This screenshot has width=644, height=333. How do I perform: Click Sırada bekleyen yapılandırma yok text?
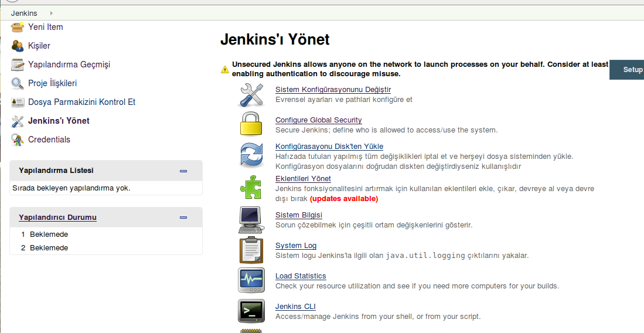point(71,188)
